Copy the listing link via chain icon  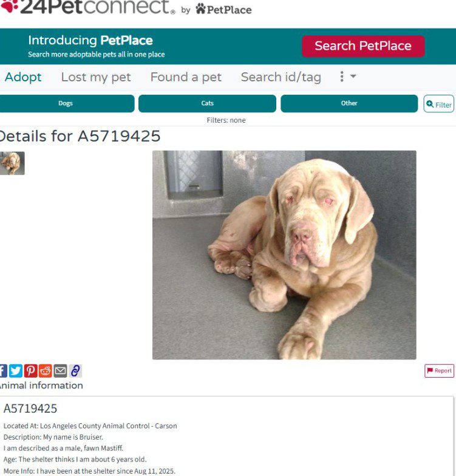click(x=75, y=371)
